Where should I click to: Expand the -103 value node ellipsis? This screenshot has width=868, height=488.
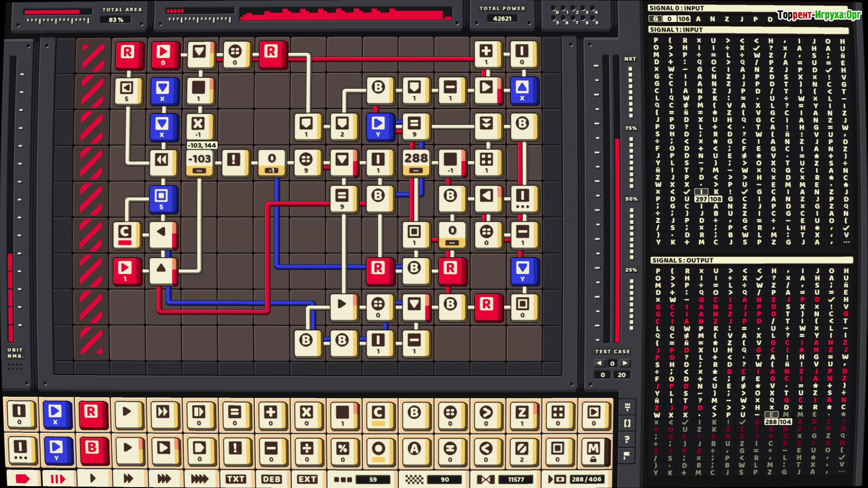click(x=199, y=171)
